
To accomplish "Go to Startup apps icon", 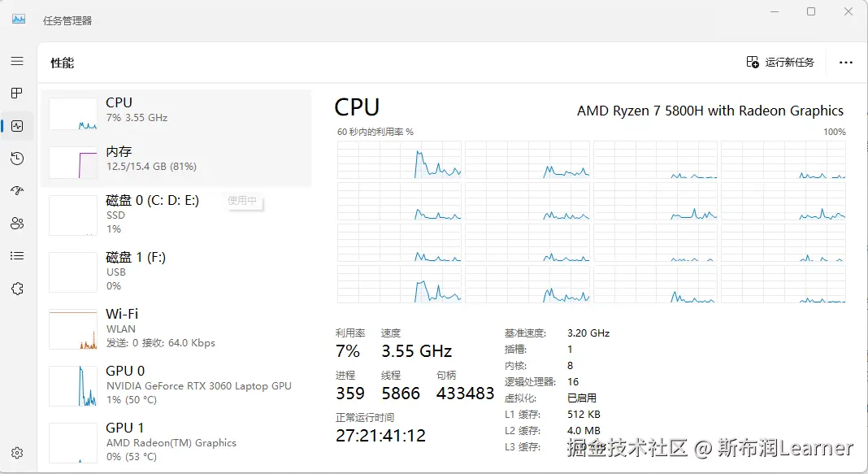I will pyautogui.click(x=17, y=191).
